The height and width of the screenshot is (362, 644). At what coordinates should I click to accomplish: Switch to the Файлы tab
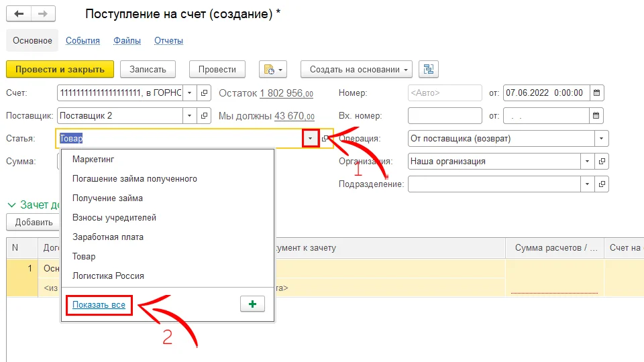127,41
